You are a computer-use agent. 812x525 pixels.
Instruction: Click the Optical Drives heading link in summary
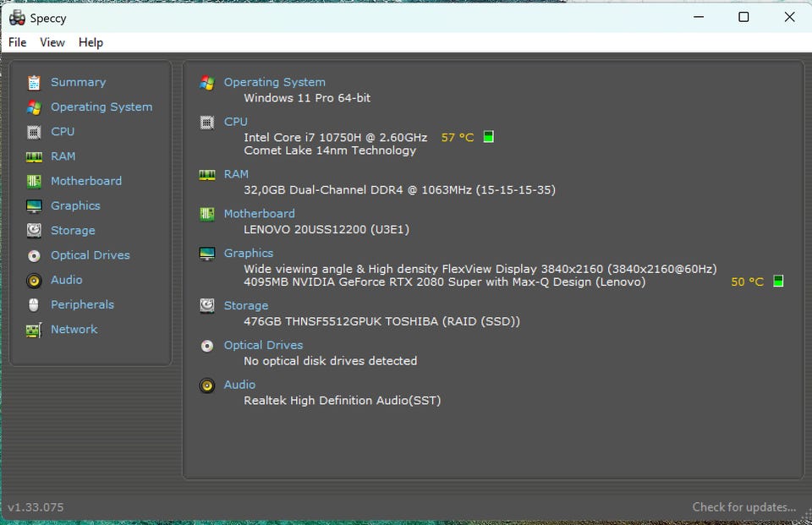pos(263,345)
